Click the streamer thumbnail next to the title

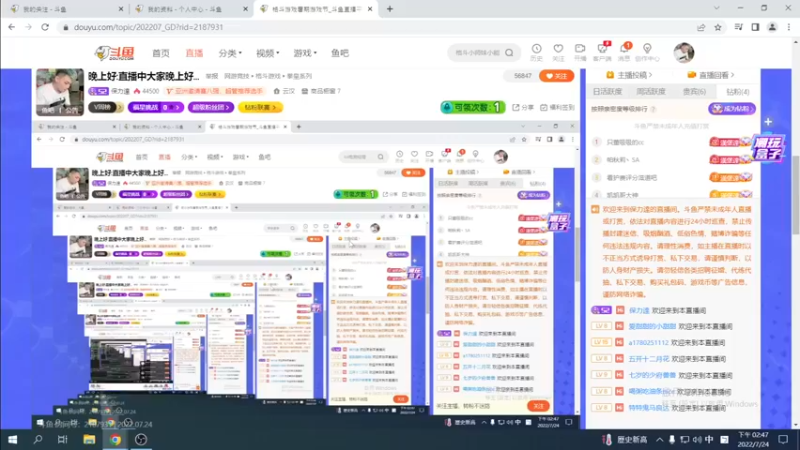pyautogui.click(x=60, y=92)
